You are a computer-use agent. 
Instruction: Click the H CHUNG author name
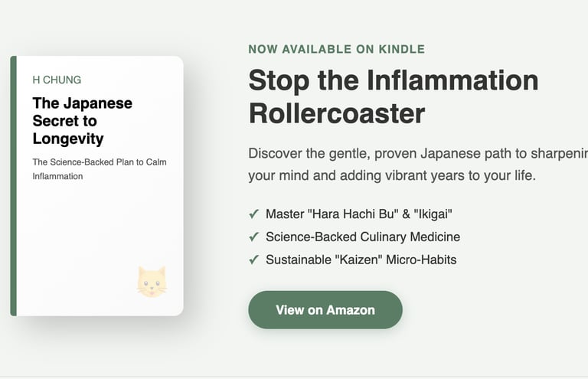point(57,80)
